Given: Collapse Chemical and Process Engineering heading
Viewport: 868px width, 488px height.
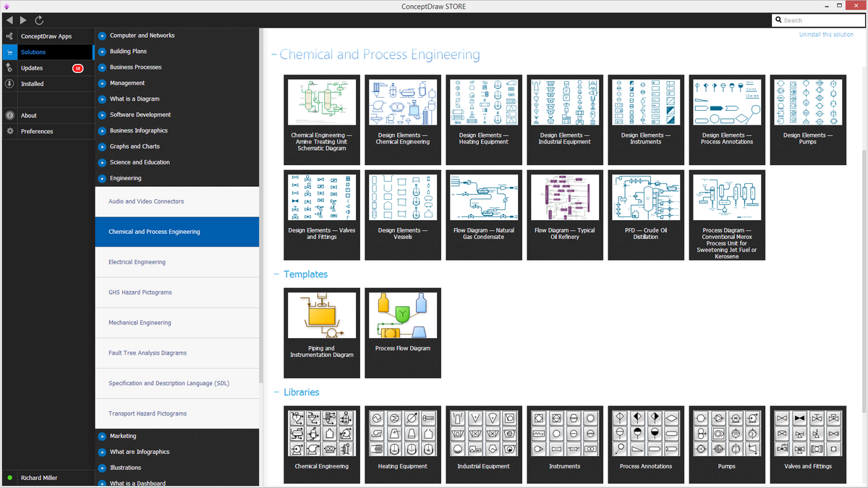Looking at the screenshot, I should [274, 55].
